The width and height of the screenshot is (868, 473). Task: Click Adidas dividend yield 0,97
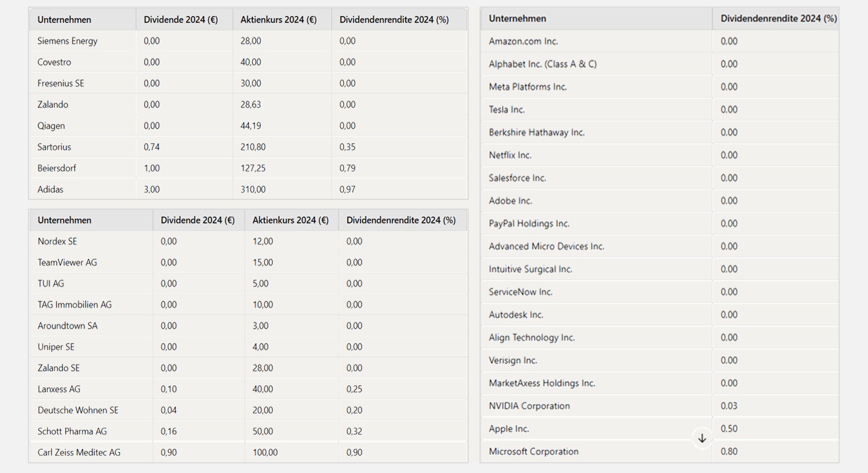pos(347,189)
